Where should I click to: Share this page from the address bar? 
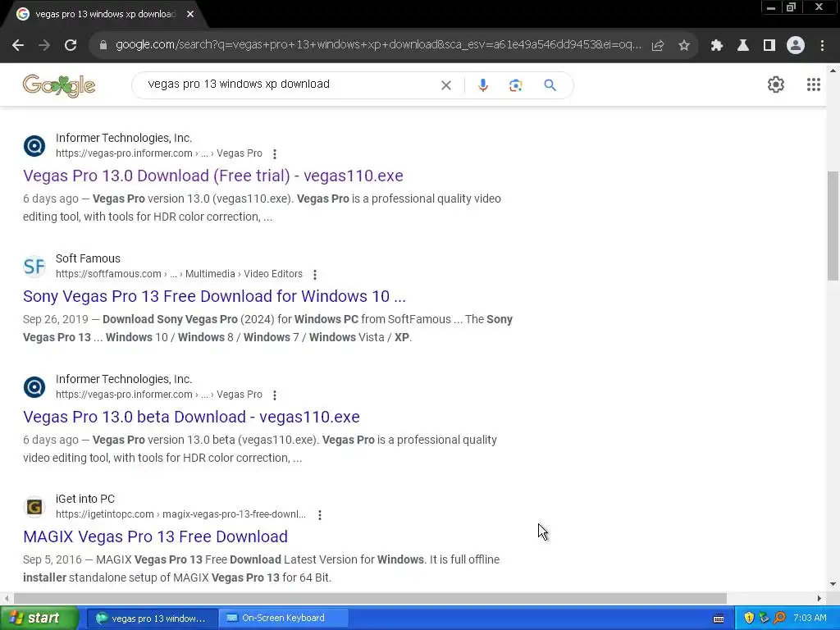658,46
